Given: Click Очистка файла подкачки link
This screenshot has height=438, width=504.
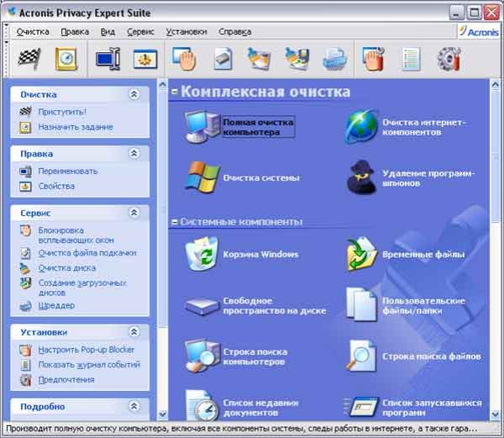Looking at the screenshot, I should 87,253.
